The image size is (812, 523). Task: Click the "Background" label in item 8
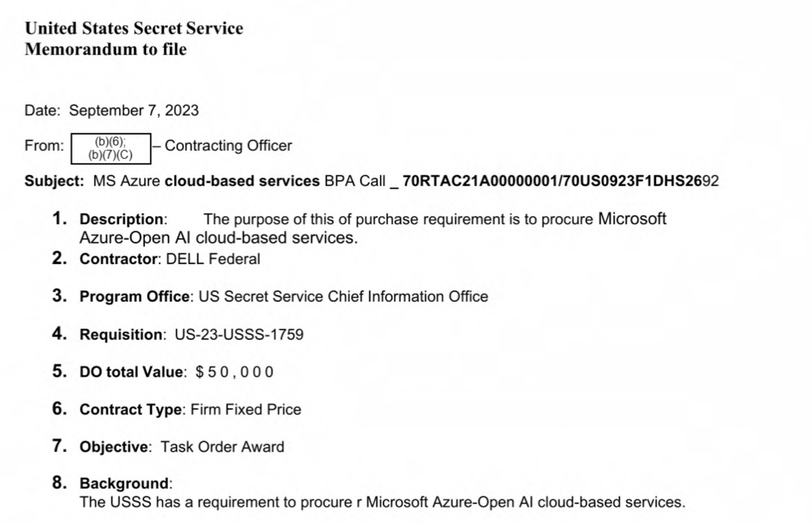coord(124,483)
